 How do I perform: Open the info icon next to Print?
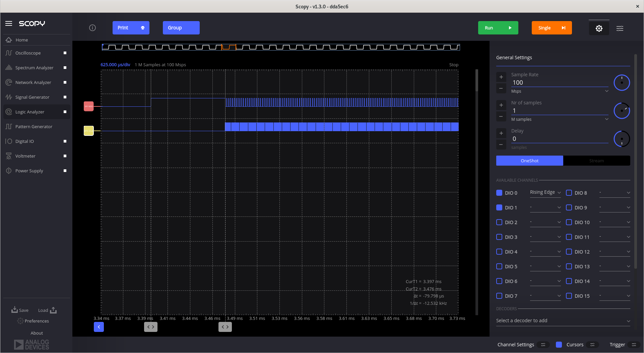click(x=92, y=28)
